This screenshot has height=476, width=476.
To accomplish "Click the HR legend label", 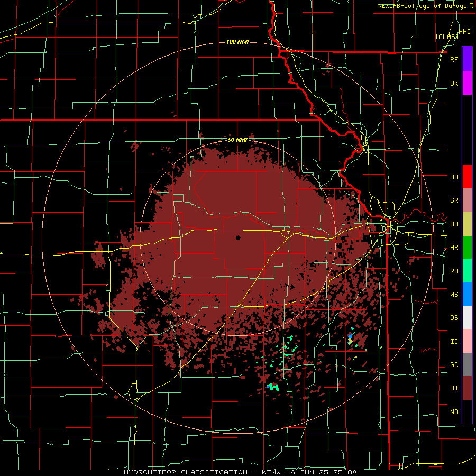I will click(454, 248).
